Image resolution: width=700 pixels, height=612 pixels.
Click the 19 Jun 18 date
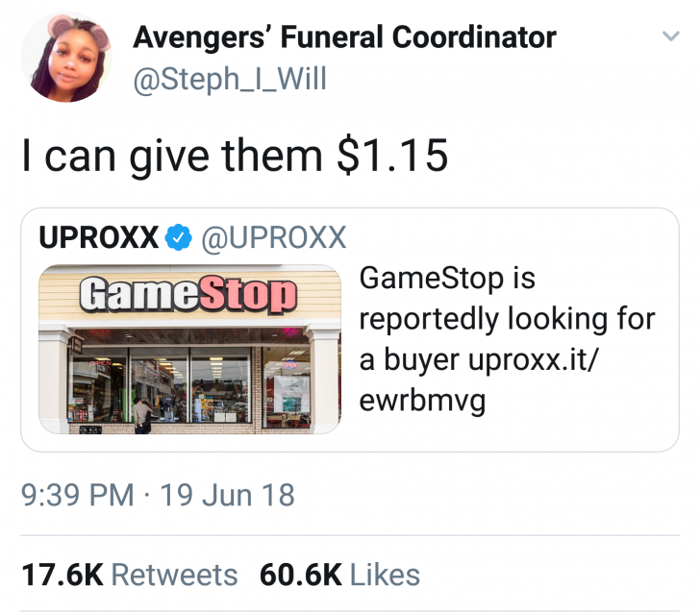click(x=227, y=495)
